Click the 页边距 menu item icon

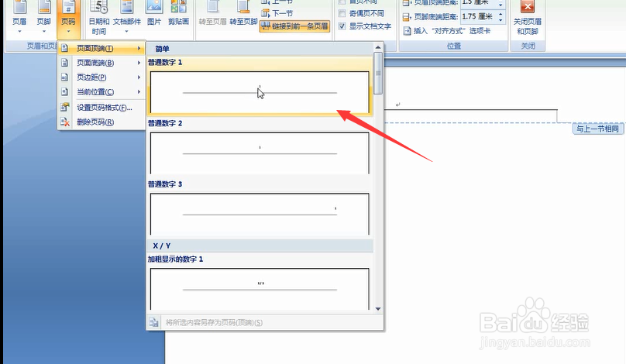[x=64, y=77]
